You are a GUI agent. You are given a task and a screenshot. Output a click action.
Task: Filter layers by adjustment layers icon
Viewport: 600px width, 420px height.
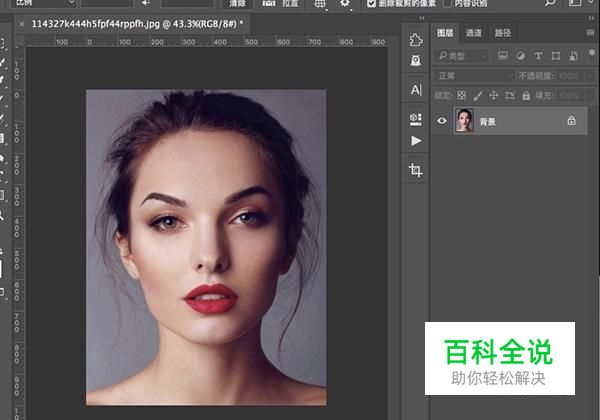click(521, 57)
